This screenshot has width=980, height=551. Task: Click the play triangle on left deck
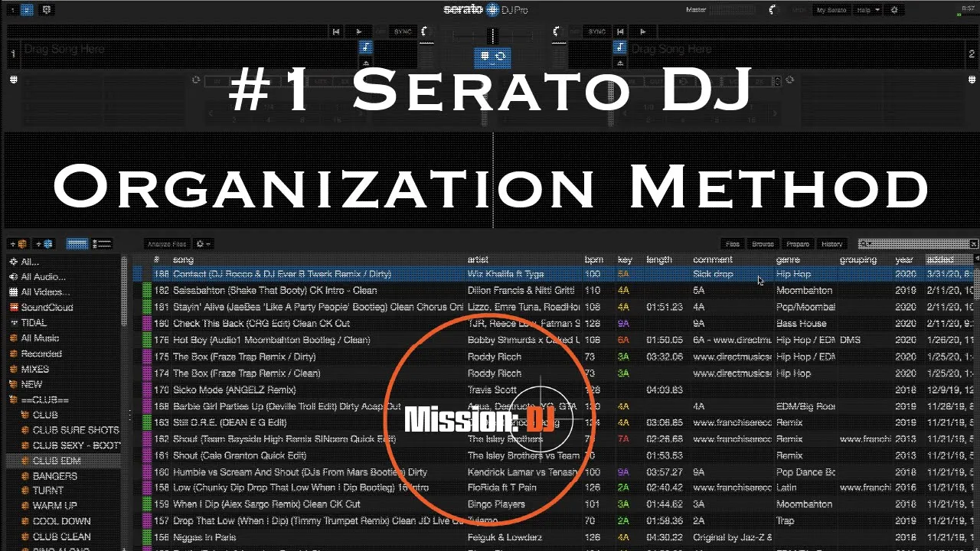pos(358,31)
